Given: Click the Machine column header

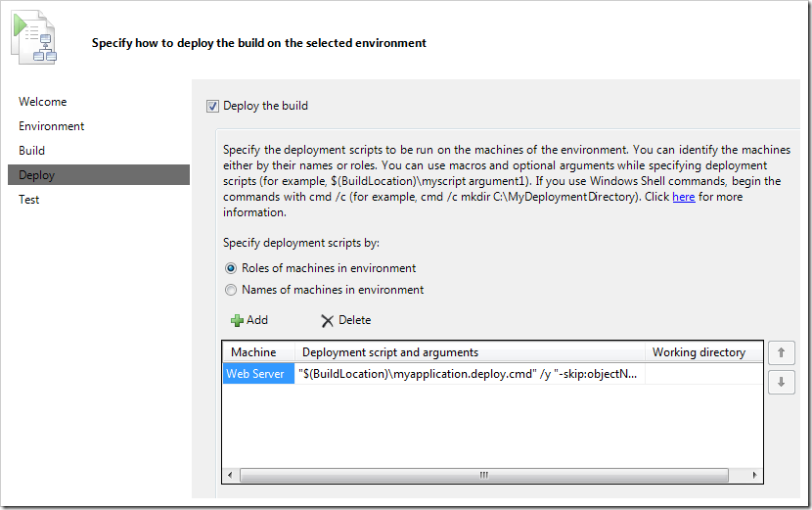Looking at the screenshot, I should coord(259,352).
